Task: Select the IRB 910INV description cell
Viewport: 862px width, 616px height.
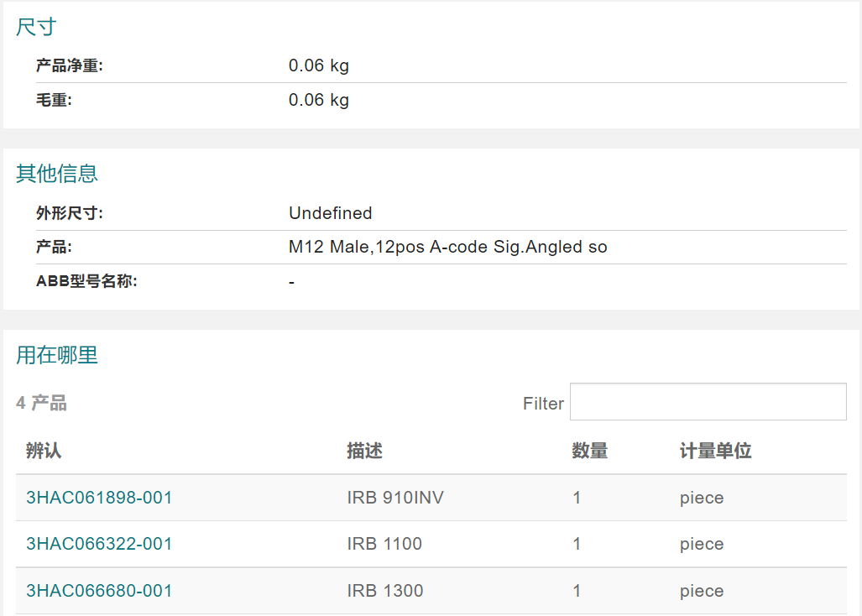Action: pyautogui.click(x=395, y=498)
